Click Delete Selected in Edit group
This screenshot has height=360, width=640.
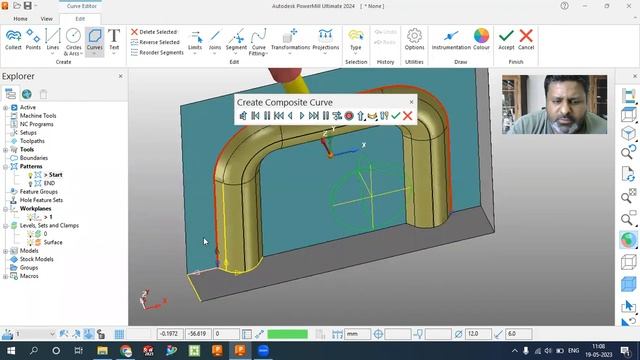[154, 32]
